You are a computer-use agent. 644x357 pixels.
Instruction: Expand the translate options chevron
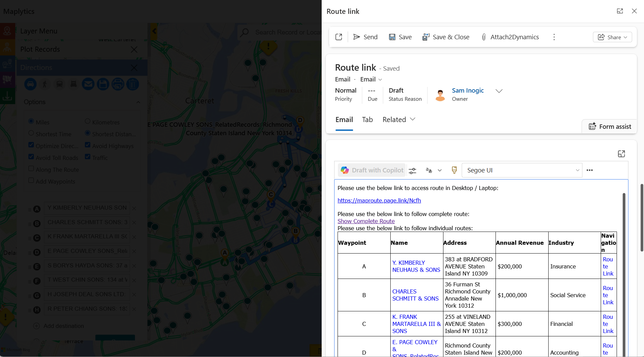point(440,170)
